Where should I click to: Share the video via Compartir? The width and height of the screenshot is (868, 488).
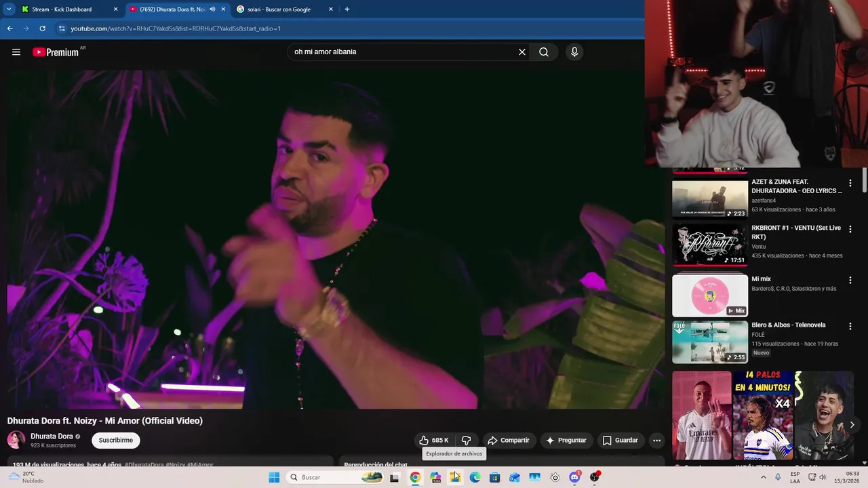pyautogui.click(x=509, y=441)
